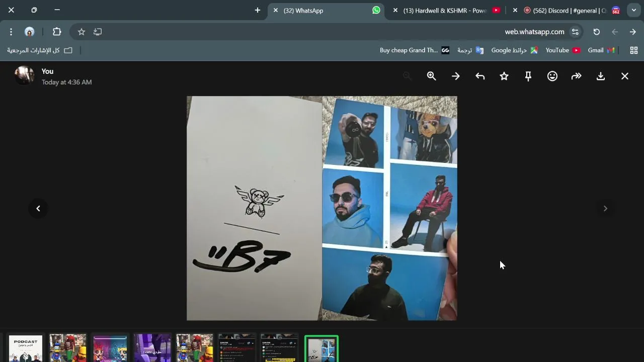Close the WhatsApp tab
644x362 pixels.
(276, 10)
